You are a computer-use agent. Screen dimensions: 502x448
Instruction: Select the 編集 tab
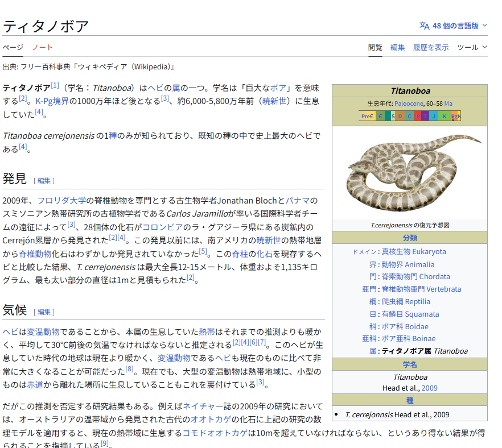pyautogui.click(x=397, y=47)
